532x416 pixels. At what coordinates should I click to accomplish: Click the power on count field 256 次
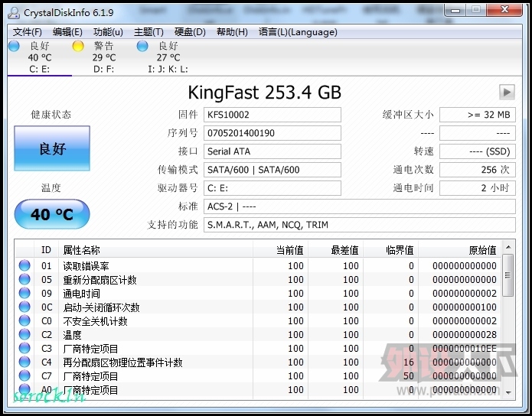(478, 170)
